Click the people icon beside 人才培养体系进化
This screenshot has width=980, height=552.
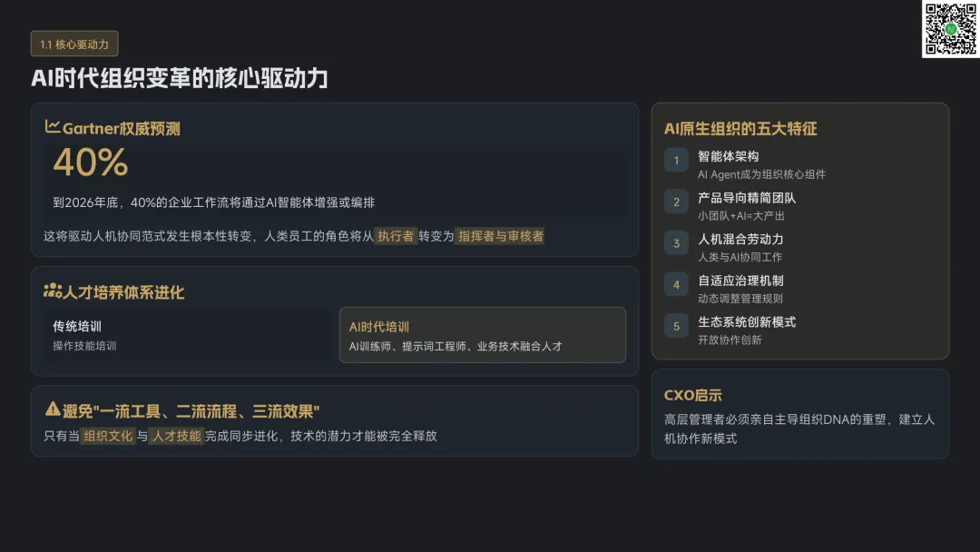[x=52, y=291]
